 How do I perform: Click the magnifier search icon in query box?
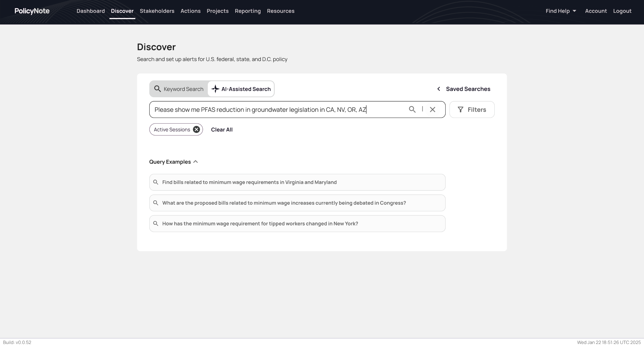coord(412,109)
